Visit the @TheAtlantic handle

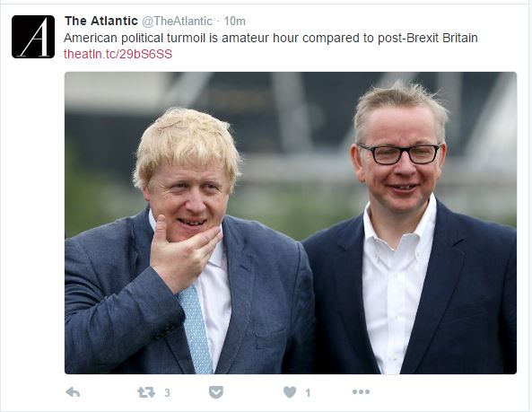[x=177, y=21]
